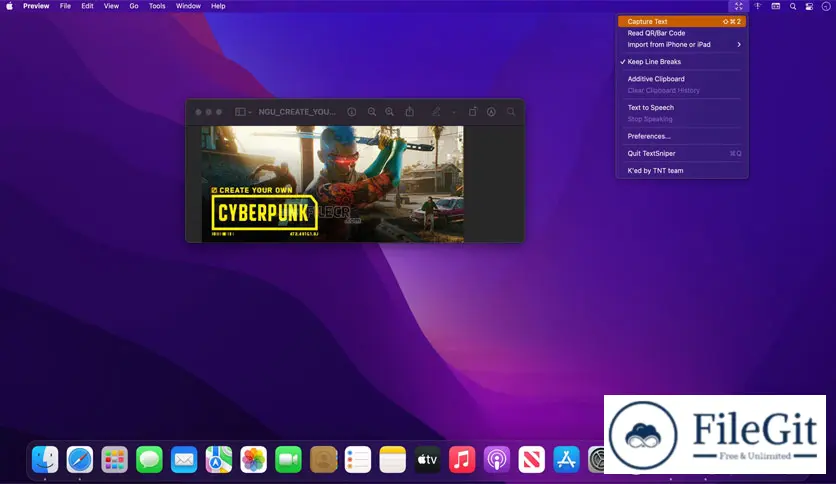
Task: Zoom out using the Preview toolbar
Action: coord(372,112)
